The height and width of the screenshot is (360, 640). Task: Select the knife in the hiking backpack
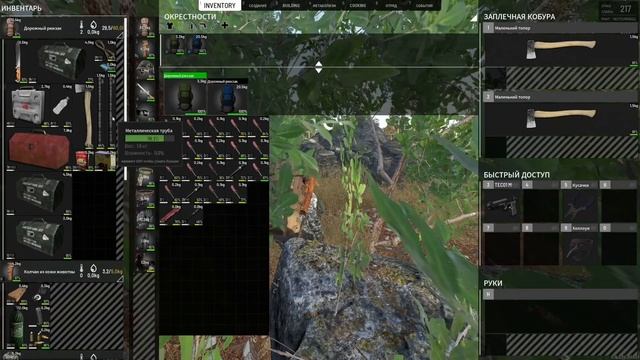[x=18, y=61]
